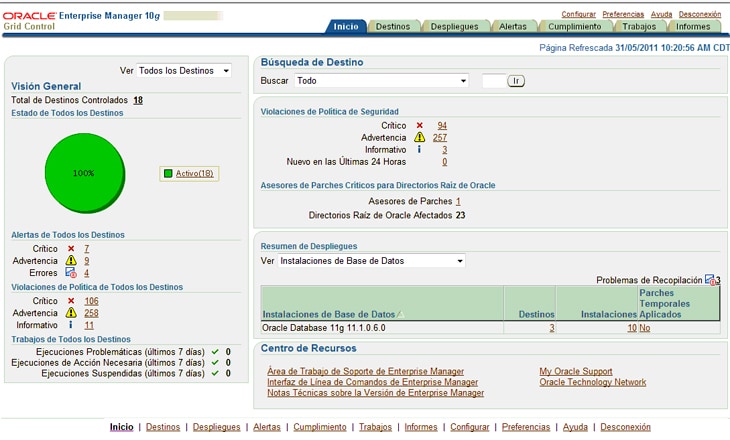Click checkmark icon next to Ejecuciones de Acción Necesaria

(x=215, y=362)
